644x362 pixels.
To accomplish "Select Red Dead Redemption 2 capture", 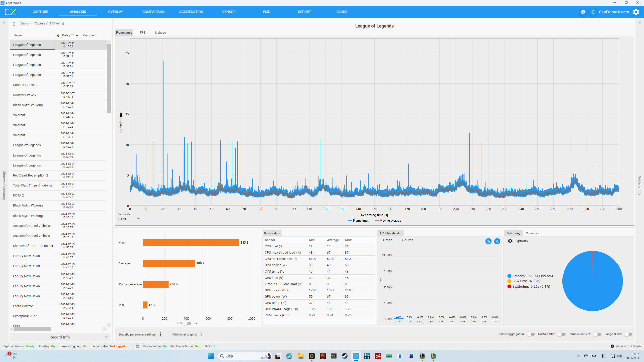I will coord(58,175).
